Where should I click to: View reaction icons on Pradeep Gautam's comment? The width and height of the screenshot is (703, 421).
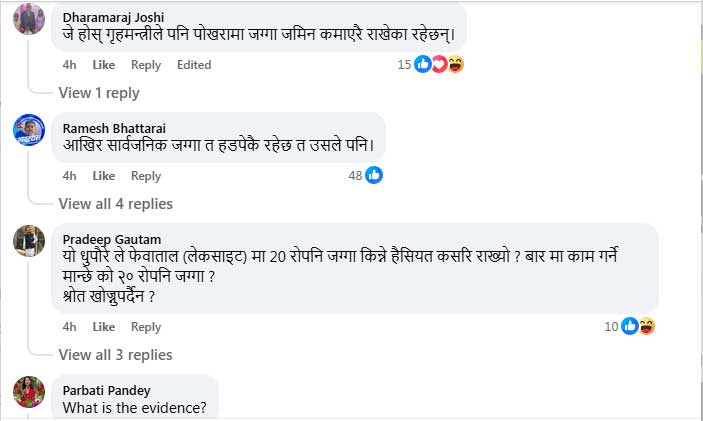click(638, 326)
